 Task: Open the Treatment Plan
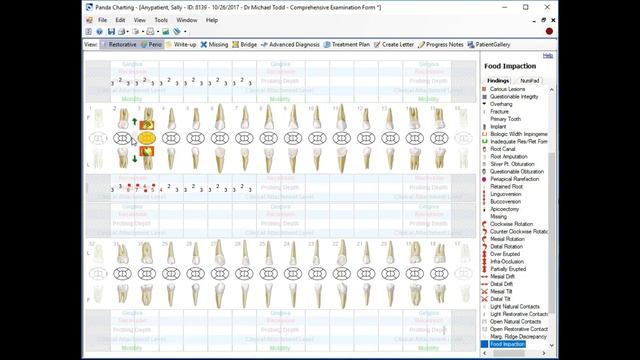tap(347, 44)
